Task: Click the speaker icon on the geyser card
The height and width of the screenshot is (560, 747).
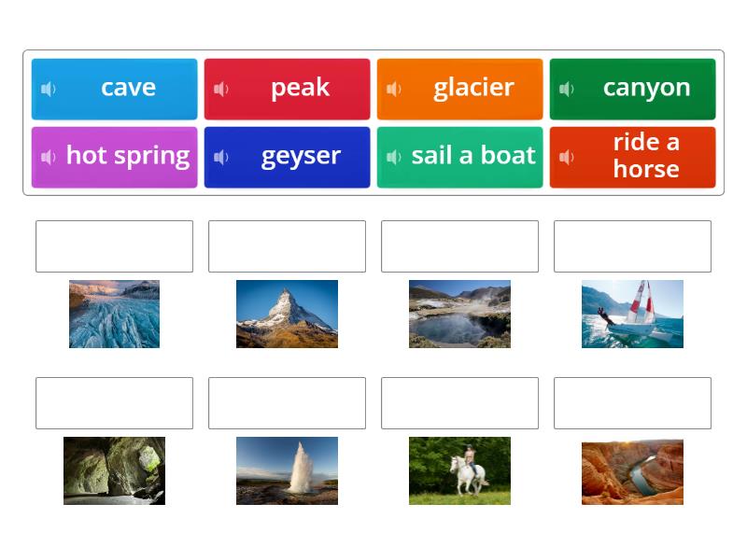Action: tap(220, 157)
